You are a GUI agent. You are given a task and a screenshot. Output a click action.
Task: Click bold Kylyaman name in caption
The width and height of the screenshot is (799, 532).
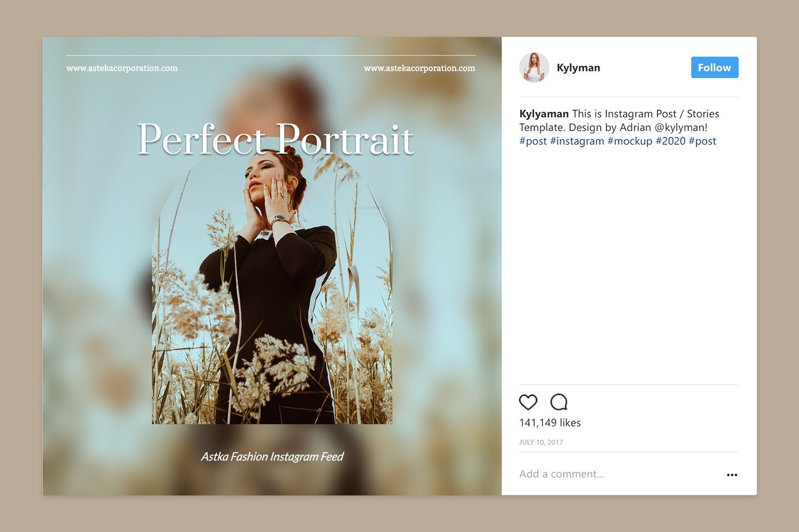pyautogui.click(x=544, y=114)
